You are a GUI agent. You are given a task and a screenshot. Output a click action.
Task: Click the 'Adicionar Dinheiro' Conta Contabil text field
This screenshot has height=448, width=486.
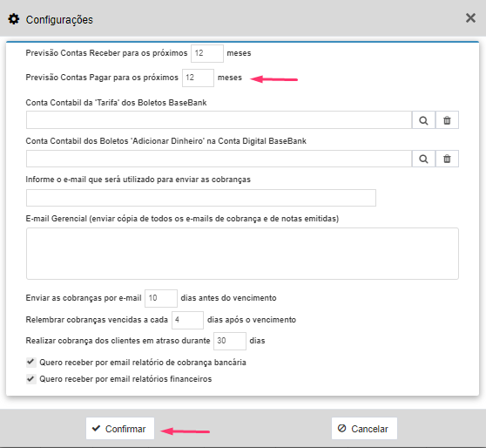219,159
